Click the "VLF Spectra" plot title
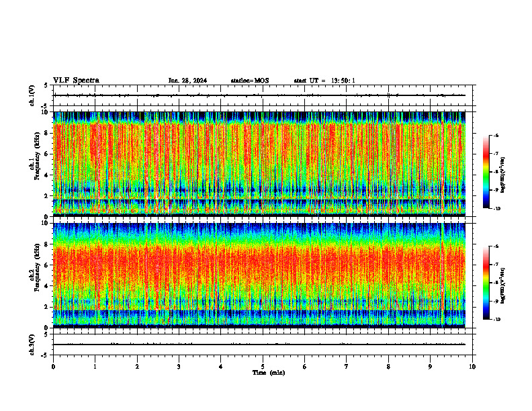Viewport: 532px width, 411px height. coord(76,81)
